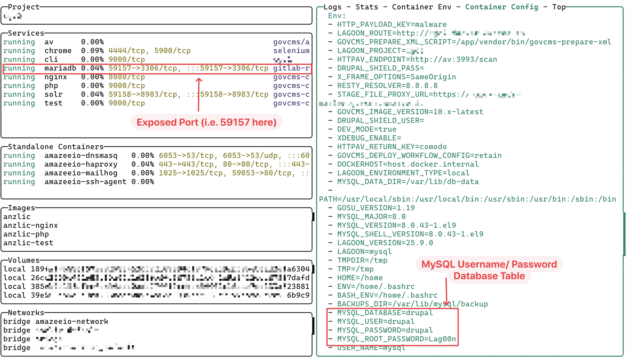The height and width of the screenshot is (364, 627).
Task: Open the Container Config tab
Action: coord(501,7)
